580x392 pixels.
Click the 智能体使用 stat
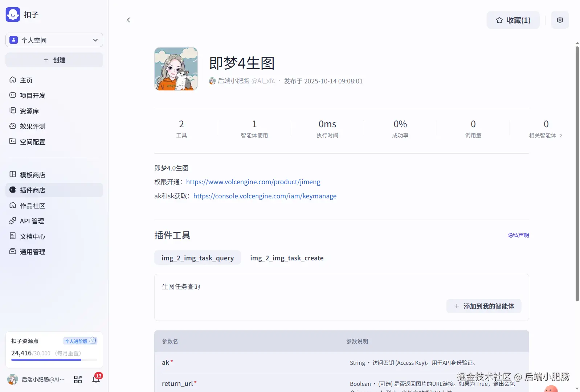click(x=254, y=129)
